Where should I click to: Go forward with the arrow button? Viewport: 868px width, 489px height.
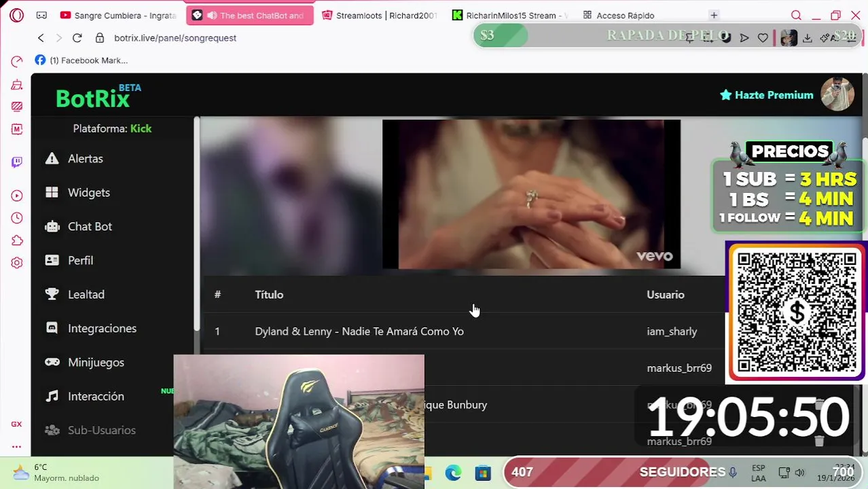[x=58, y=38]
